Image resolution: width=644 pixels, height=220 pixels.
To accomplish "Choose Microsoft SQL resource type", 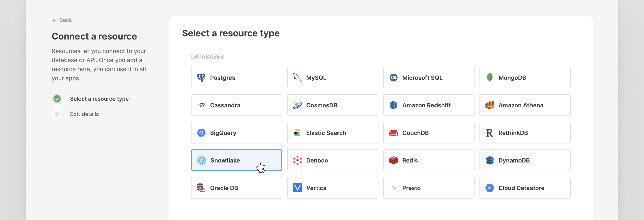I will (428, 78).
